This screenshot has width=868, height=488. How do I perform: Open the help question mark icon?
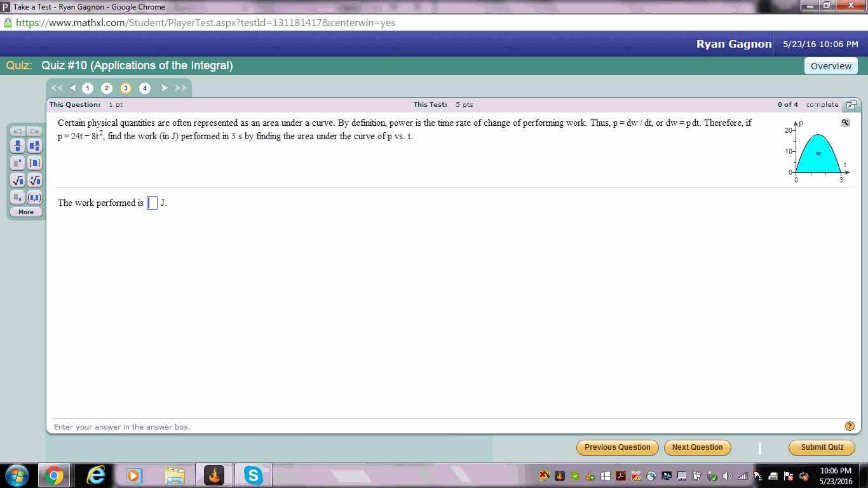(850, 426)
